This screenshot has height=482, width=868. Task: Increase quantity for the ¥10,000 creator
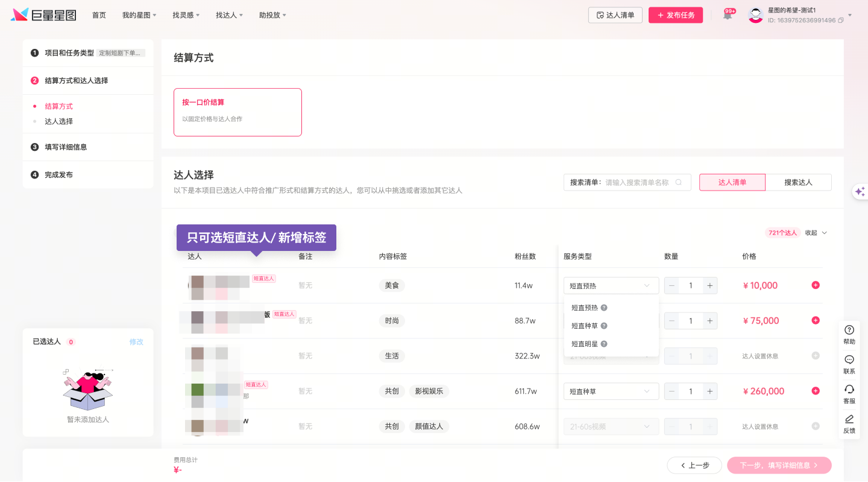[710, 285]
